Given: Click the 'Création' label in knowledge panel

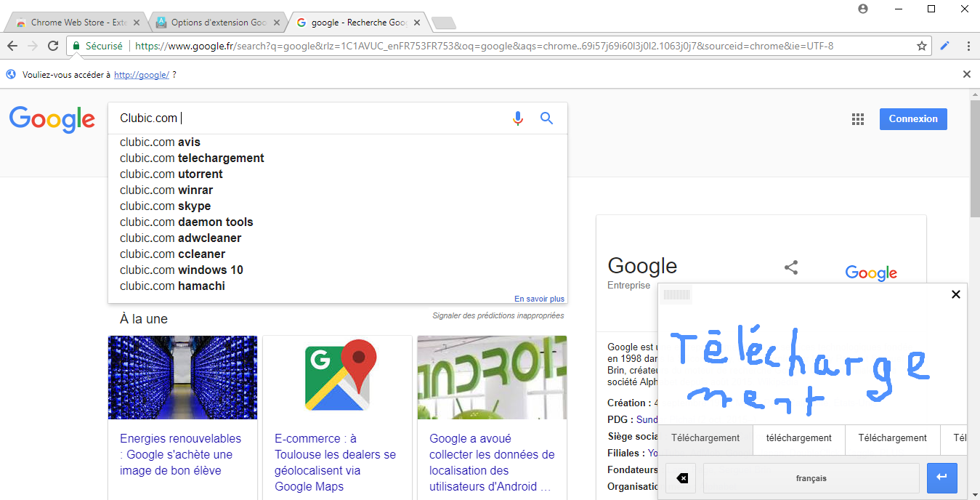Looking at the screenshot, I should pos(629,403).
